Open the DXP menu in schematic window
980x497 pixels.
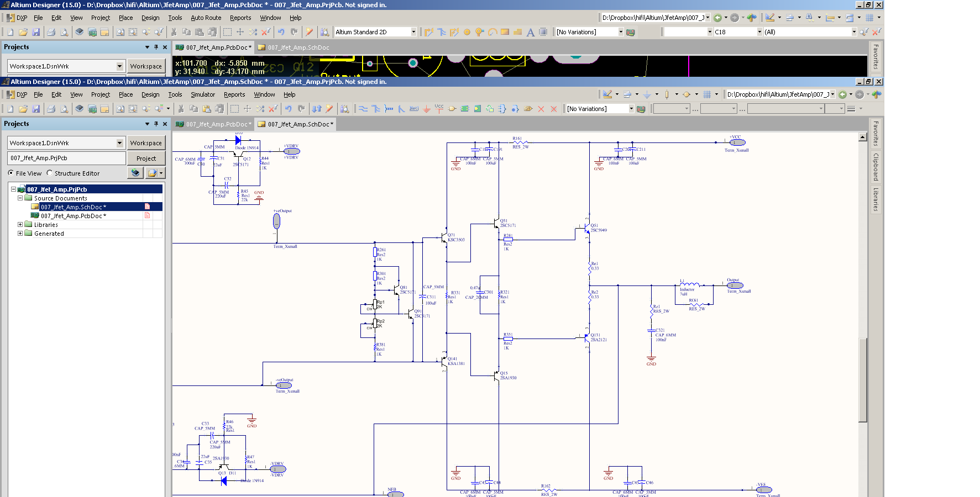tap(17, 94)
